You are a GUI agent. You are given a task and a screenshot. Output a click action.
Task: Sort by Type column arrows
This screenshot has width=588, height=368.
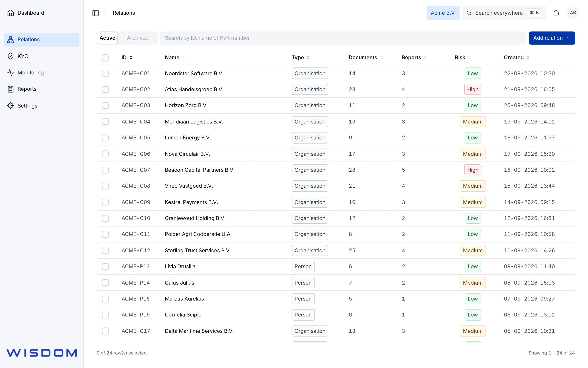(308, 57)
